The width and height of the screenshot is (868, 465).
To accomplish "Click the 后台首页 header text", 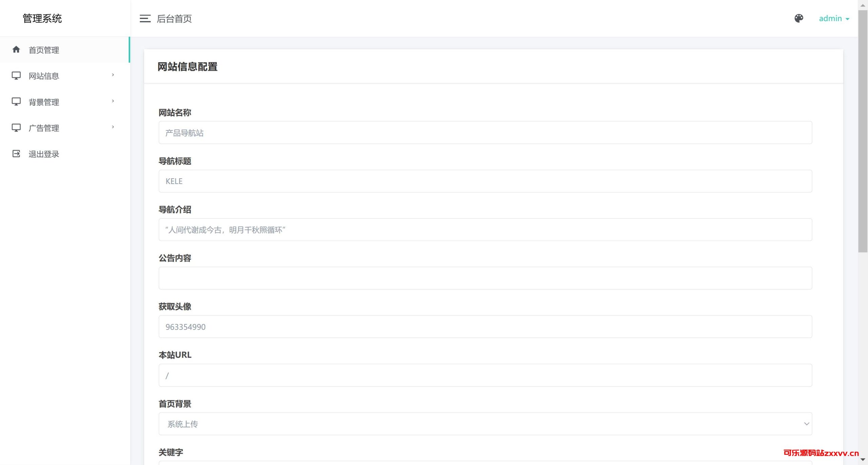I will [x=174, y=19].
